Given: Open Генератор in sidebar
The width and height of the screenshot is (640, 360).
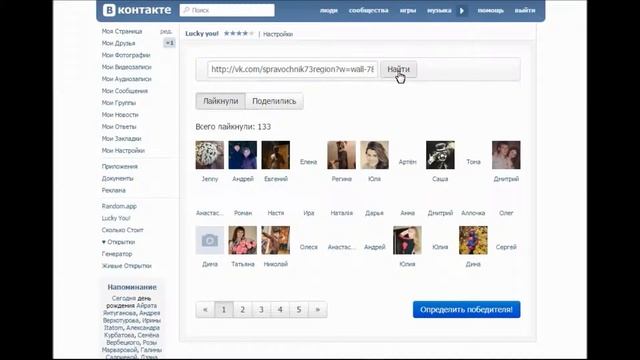Looking at the screenshot, I should click(x=117, y=254).
